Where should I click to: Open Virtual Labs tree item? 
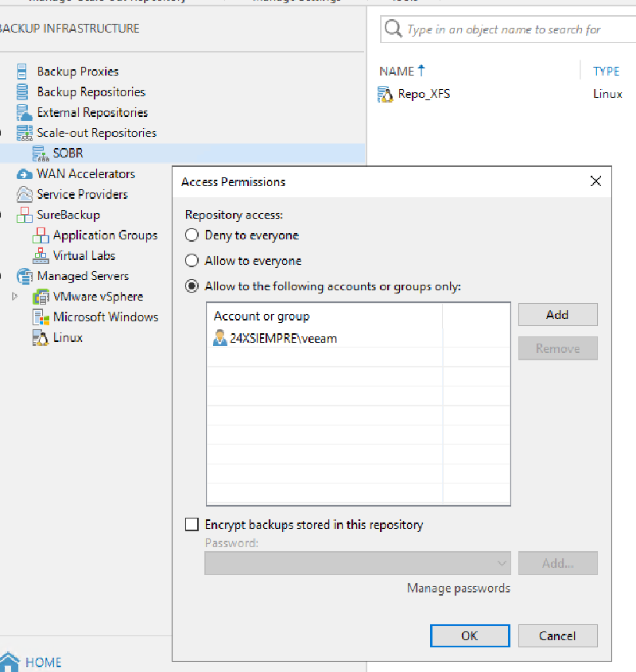pyautogui.click(x=84, y=256)
